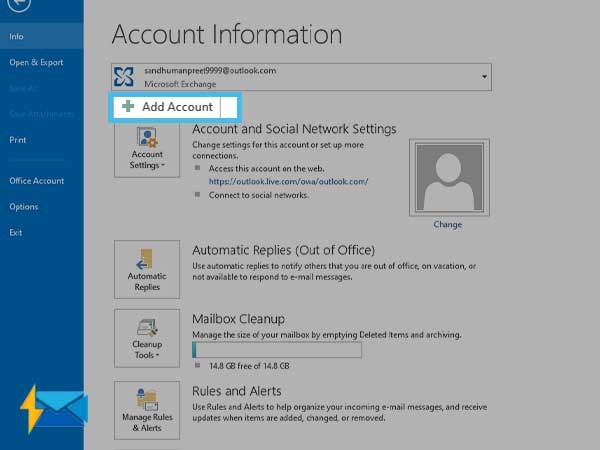Open the Info tab

point(42,36)
